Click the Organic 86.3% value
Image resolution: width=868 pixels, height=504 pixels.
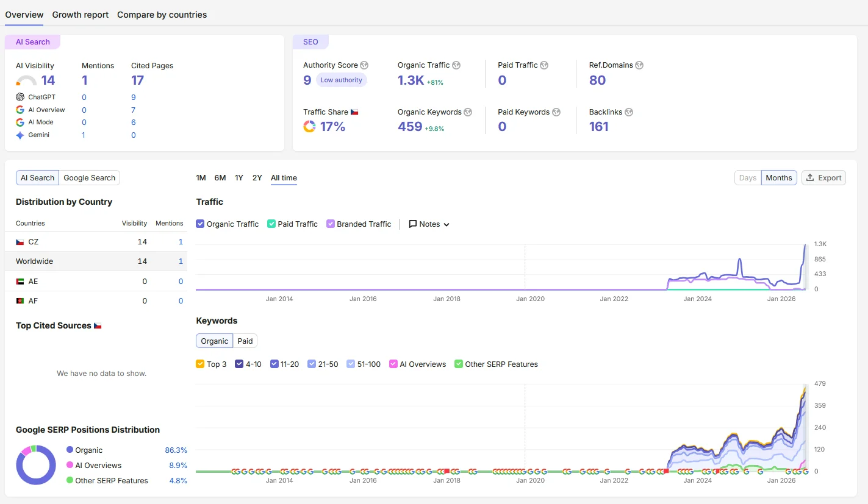[x=176, y=450]
